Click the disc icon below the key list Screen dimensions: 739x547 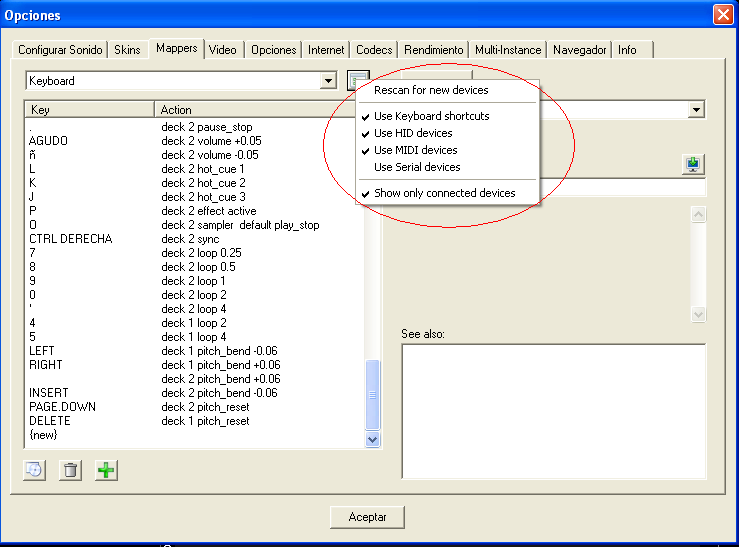(x=34, y=470)
